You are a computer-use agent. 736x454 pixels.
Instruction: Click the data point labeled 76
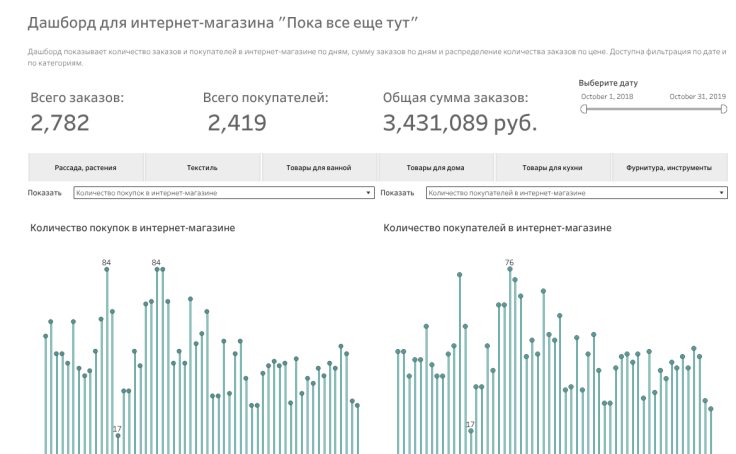[x=510, y=269]
